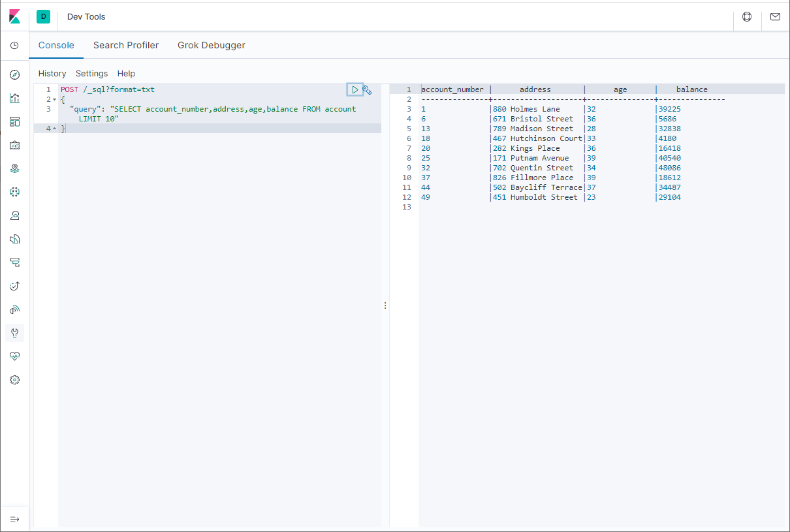The width and height of the screenshot is (790, 532).
Task: Switch to the Grok Debugger tab
Action: pyautogui.click(x=212, y=45)
